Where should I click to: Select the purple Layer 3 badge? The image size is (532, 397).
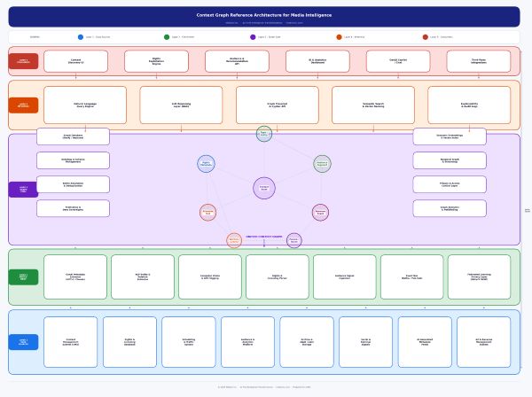(23, 190)
